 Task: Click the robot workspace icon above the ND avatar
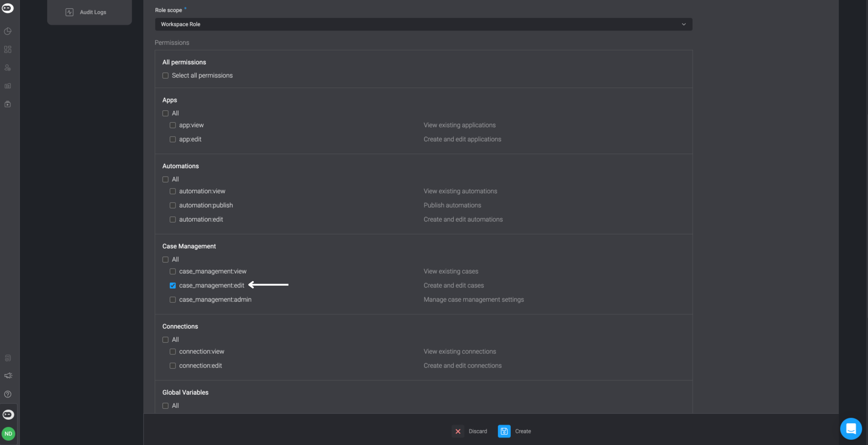[x=8, y=414]
